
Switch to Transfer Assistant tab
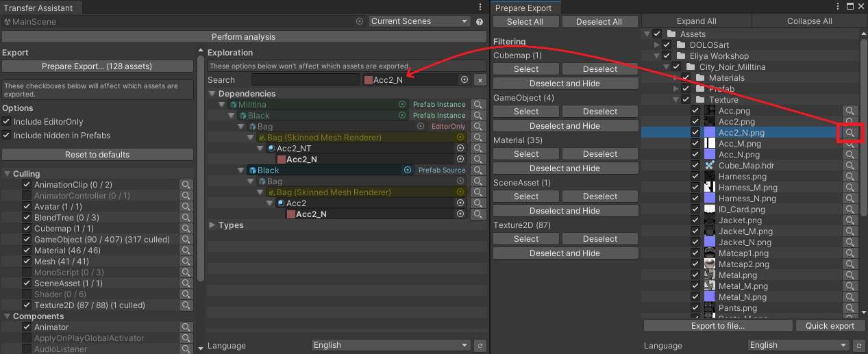[x=38, y=8]
